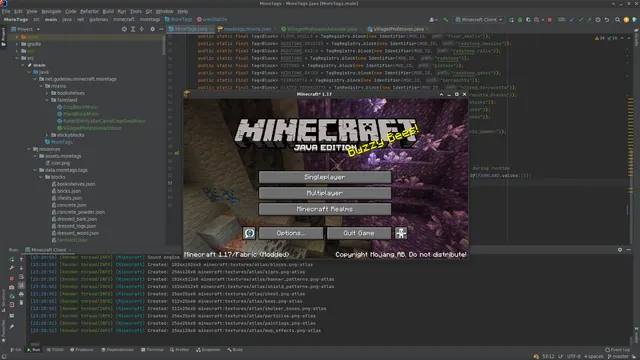
Task: Click red Stop icon in Run panel
Action: tap(12, 278)
